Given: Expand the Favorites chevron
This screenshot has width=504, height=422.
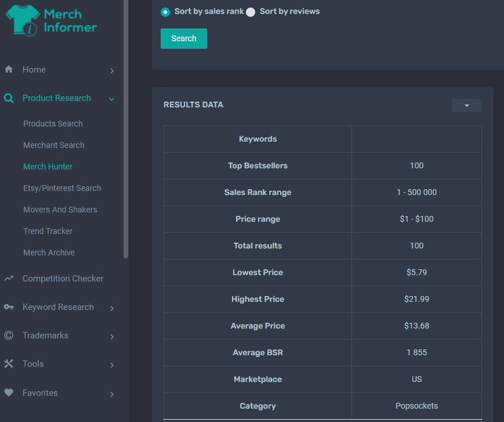Looking at the screenshot, I should pos(112,394).
